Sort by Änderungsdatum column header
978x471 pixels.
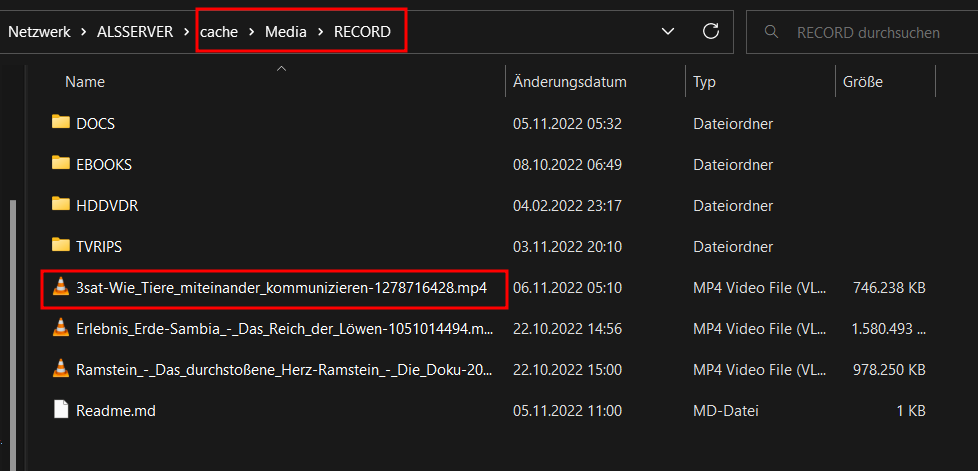[x=569, y=82]
